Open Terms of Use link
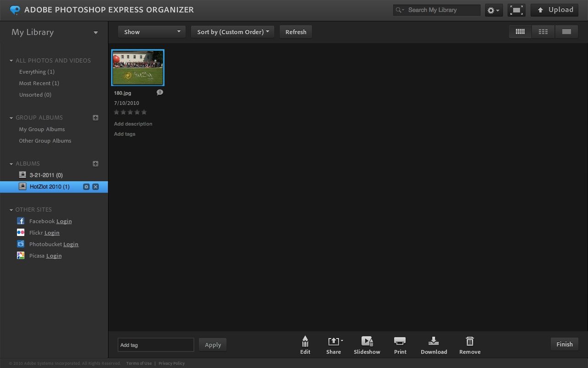The width and height of the screenshot is (588, 368). (139, 363)
